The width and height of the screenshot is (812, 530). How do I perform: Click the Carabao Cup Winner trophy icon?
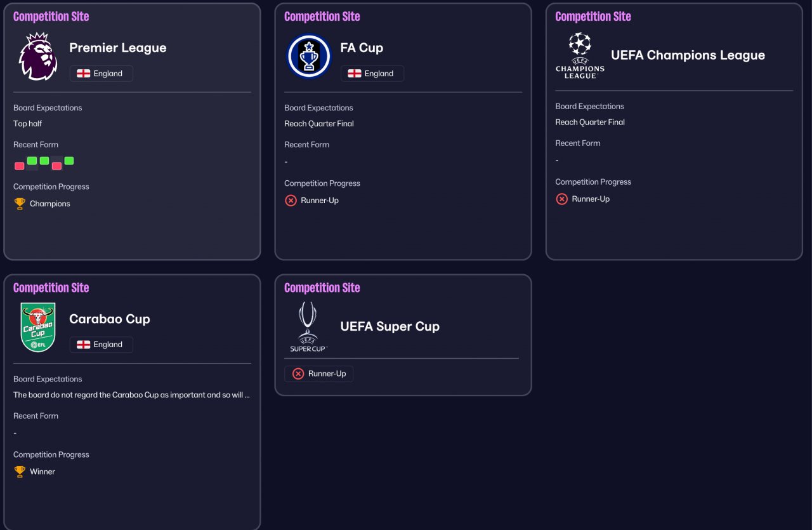coord(20,472)
